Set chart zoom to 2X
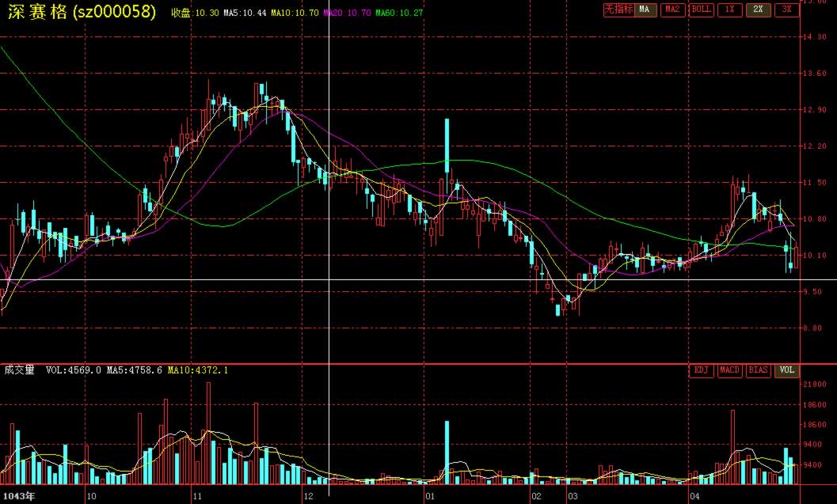 758,9
